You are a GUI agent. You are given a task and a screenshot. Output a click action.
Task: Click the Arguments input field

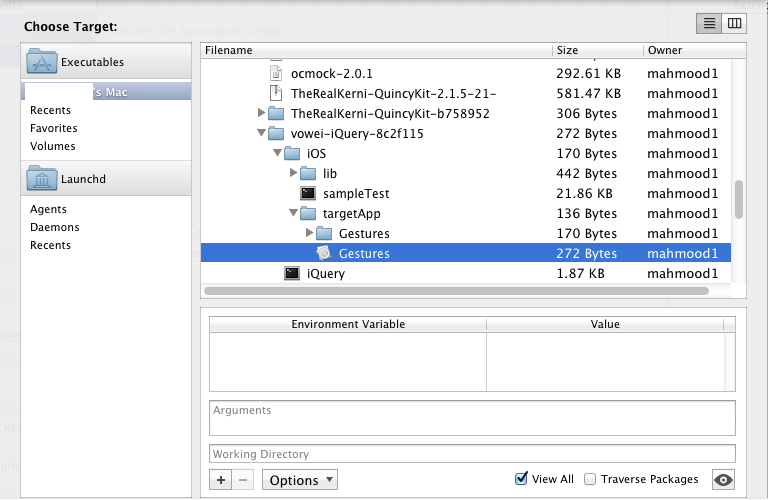(472, 418)
